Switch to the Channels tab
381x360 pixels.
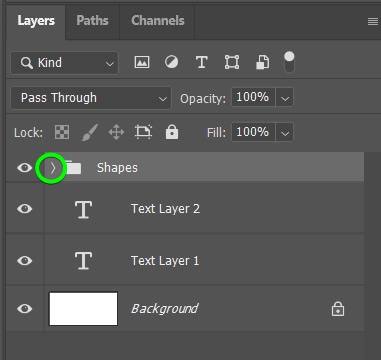point(158,20)
